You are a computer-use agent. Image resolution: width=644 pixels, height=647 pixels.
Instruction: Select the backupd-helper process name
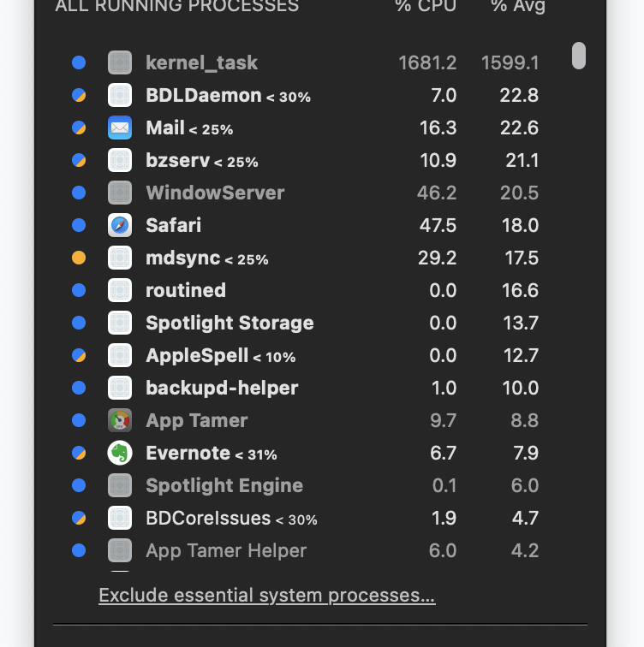(x=222, y=388)
